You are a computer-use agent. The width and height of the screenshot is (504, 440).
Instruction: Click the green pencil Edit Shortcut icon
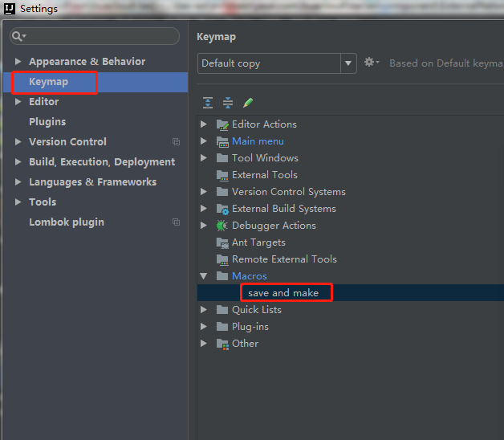tap(248, 103)
